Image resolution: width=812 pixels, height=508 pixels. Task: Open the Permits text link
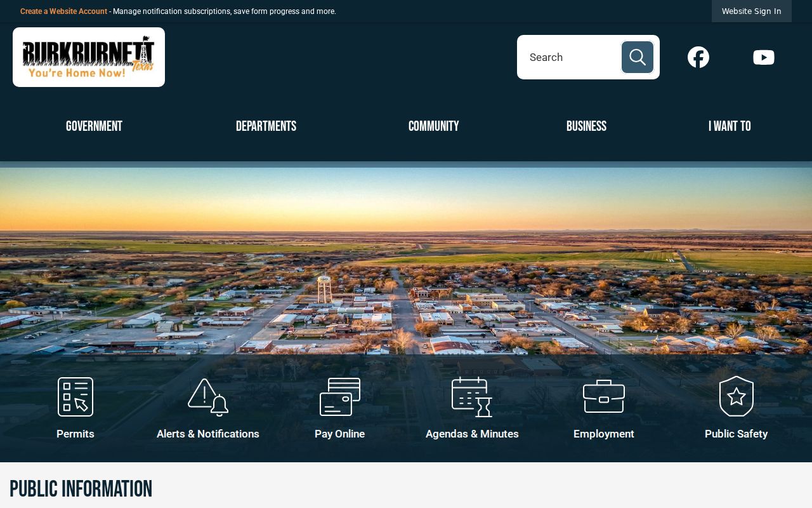(75, 434)
